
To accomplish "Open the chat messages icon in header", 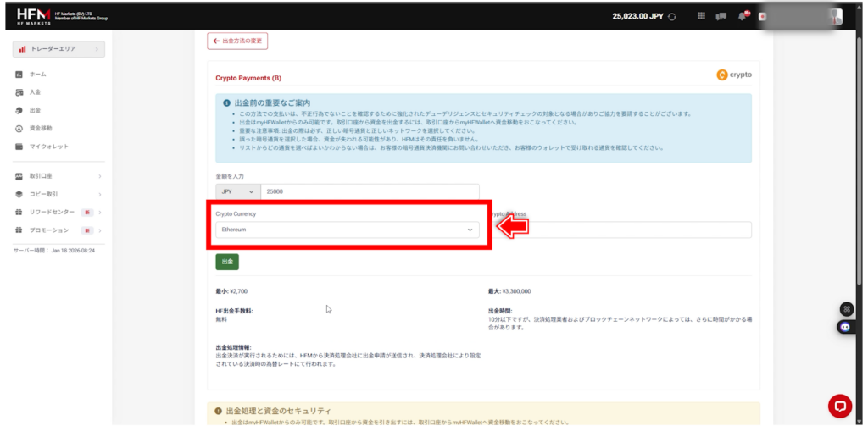I will click(721, 16).
